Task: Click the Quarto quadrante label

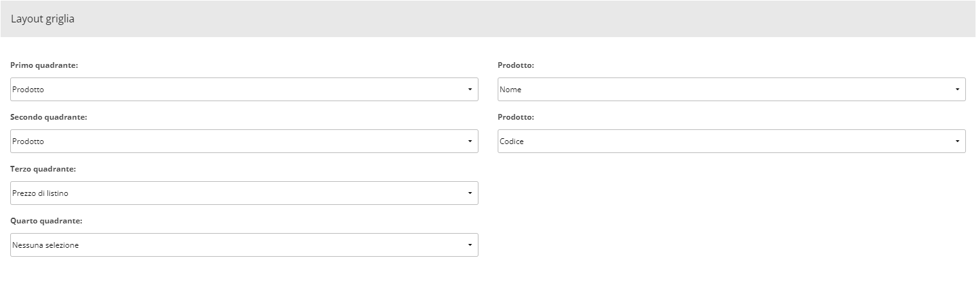Action: (47, 221)
